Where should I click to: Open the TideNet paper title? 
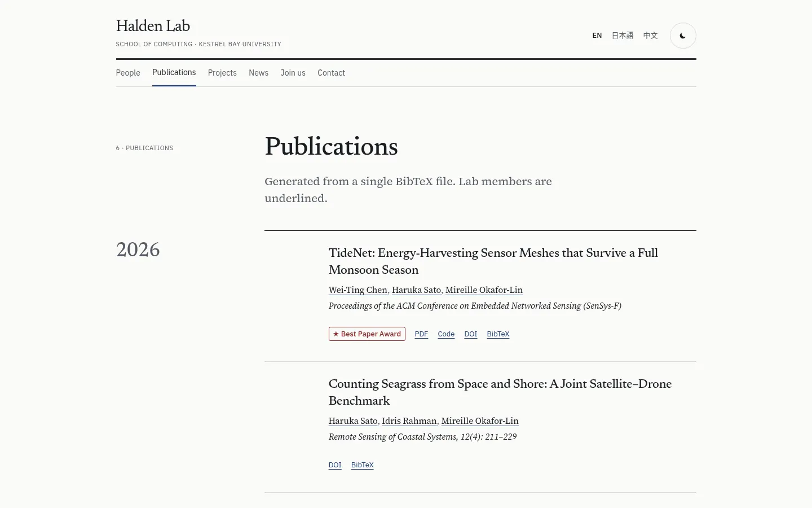[493, 261]
